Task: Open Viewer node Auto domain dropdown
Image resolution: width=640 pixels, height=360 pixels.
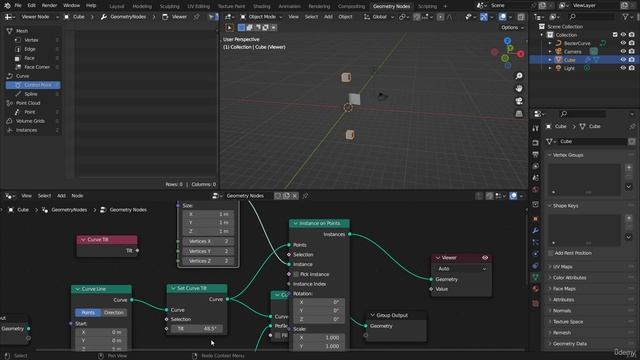Action: click(462, 269)
